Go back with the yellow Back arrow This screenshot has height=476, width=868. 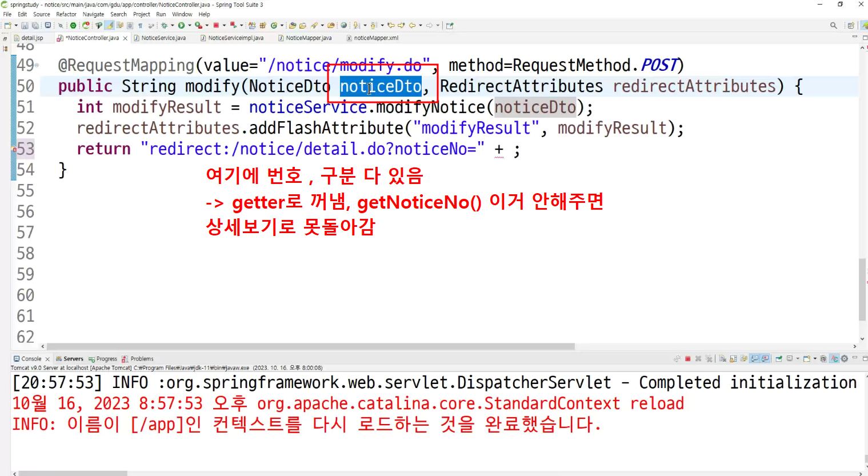[x=412, y=26]
